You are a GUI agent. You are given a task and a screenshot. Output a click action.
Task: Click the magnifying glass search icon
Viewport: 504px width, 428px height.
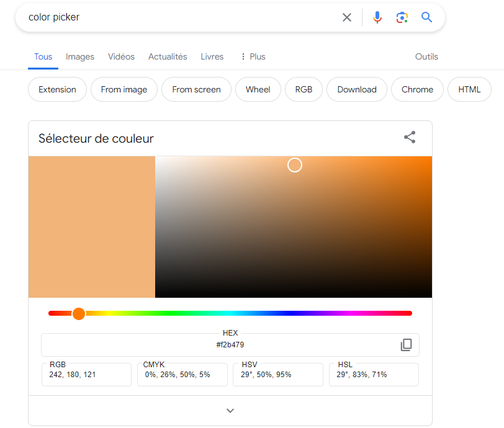(x=426, y=17)
